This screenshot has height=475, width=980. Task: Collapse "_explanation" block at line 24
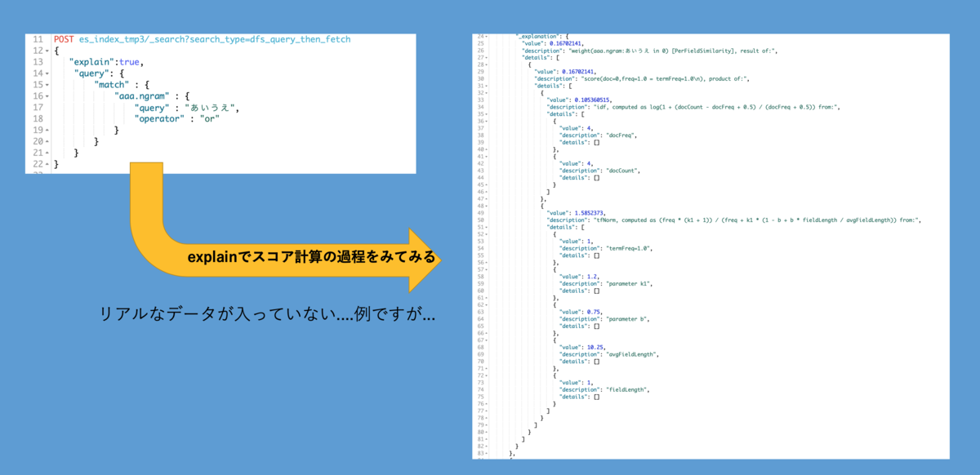coord(488,37)
